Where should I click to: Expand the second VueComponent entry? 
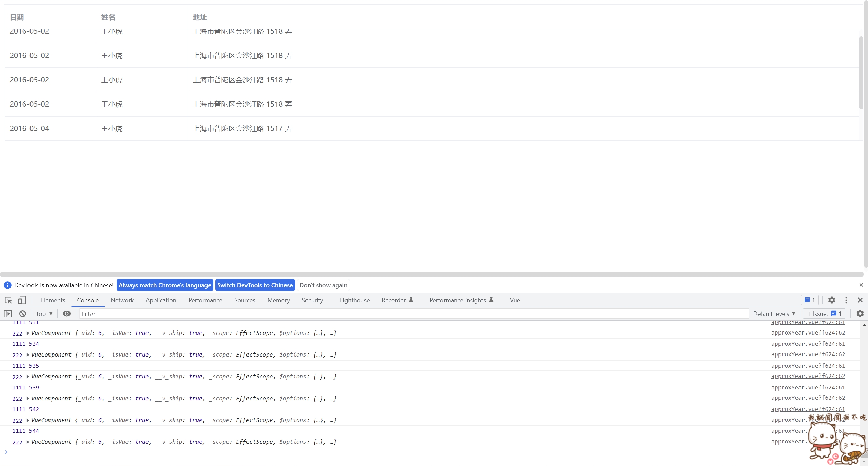27,354
